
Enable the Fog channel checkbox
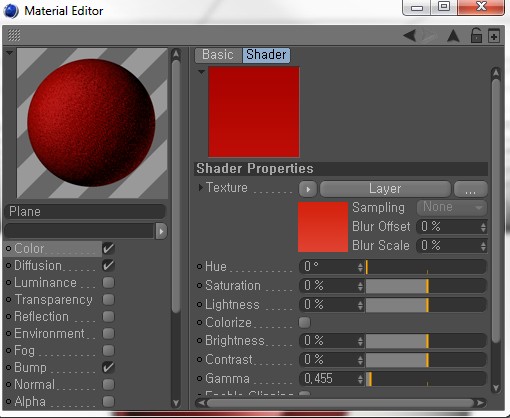(x=108, y=350)
